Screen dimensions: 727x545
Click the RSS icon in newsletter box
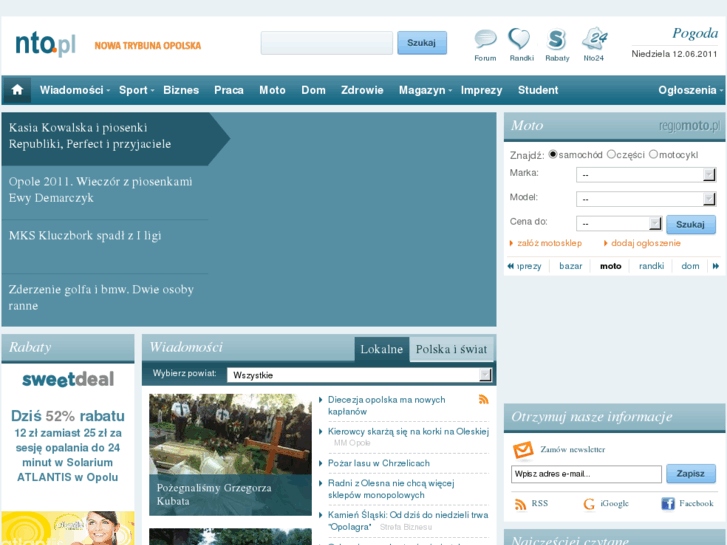click(520, 504)
